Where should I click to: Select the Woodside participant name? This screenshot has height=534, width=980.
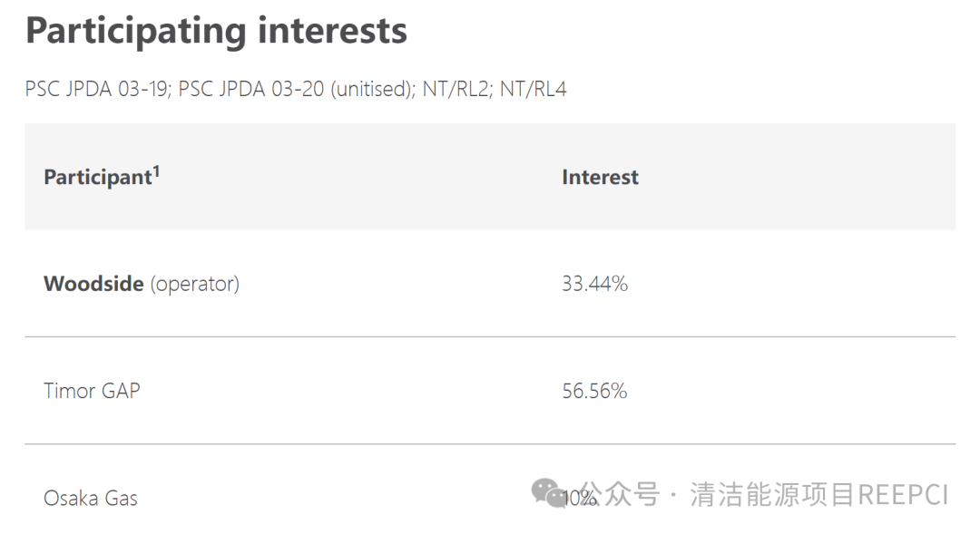(x=93, y=284)
